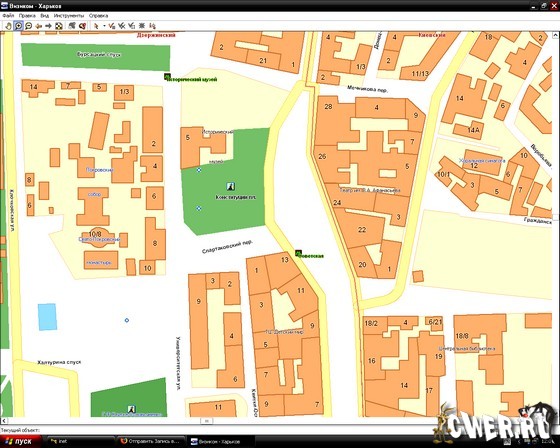
Task: Click second route check toolbar icon
Action: (x=122, y=26)
